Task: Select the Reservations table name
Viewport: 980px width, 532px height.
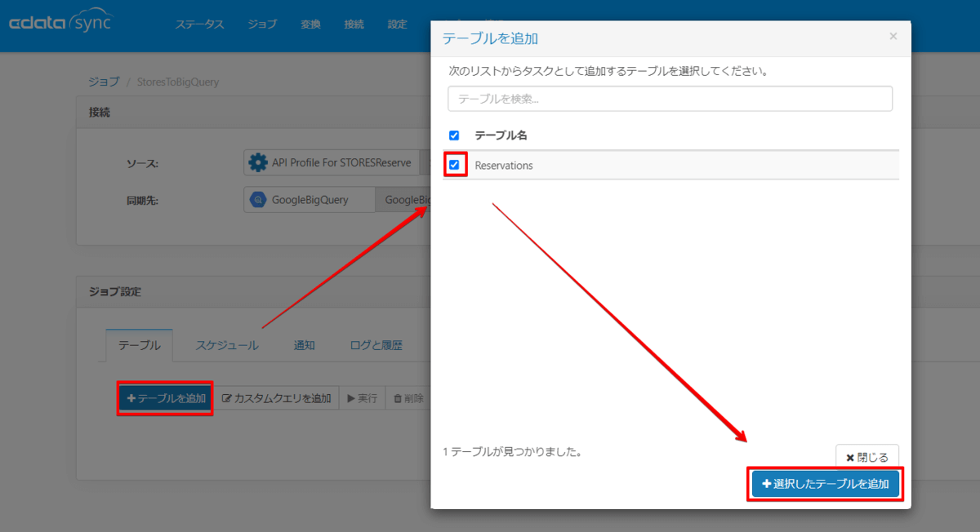Action: [504, 165]
